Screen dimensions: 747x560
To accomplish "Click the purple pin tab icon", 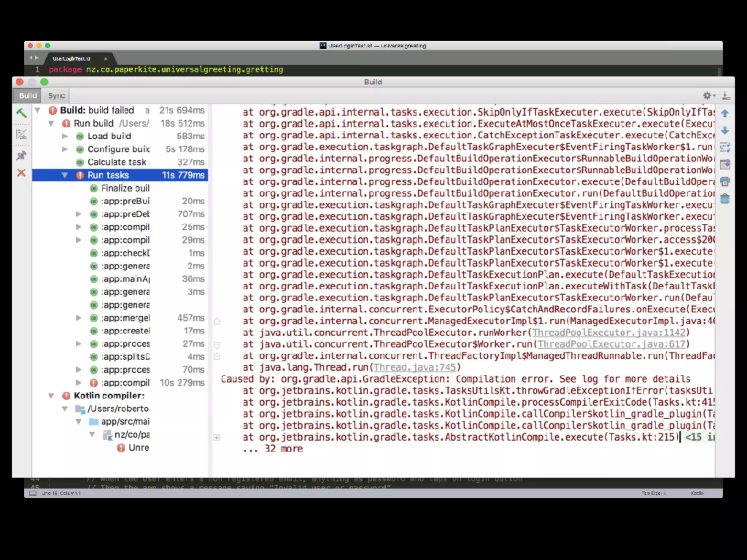I will pos(21,156).
